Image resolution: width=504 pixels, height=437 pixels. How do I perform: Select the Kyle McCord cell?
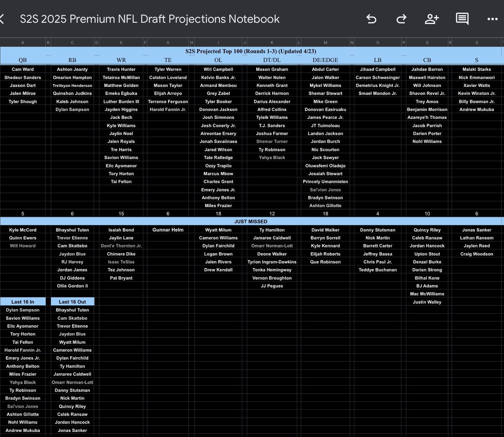point(23,230)
